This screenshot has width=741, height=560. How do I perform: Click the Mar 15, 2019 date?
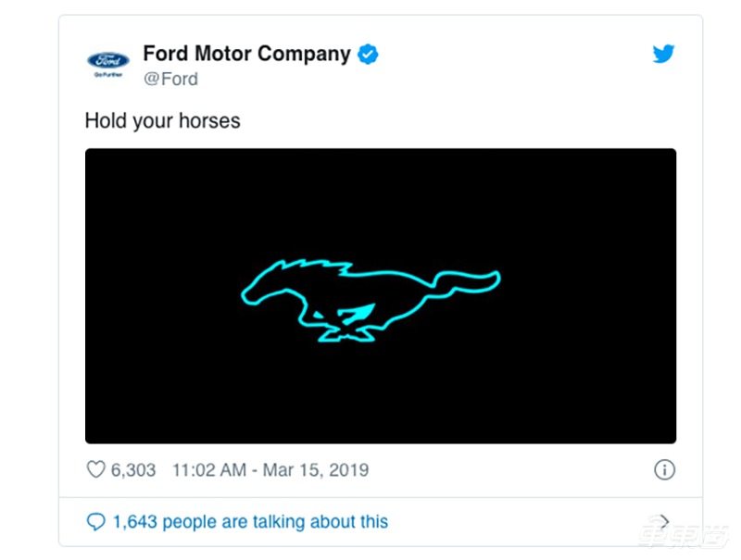coord(316,470)
